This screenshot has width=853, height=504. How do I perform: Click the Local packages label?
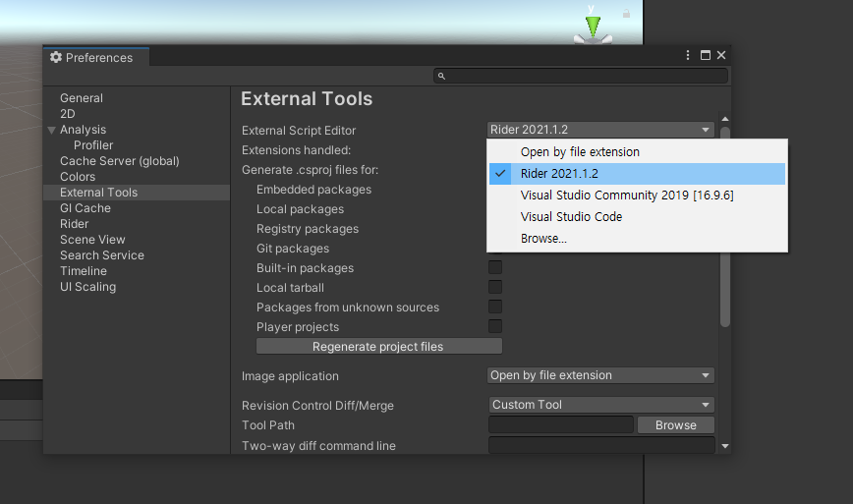pyautogui.click(x=300, y=209)
